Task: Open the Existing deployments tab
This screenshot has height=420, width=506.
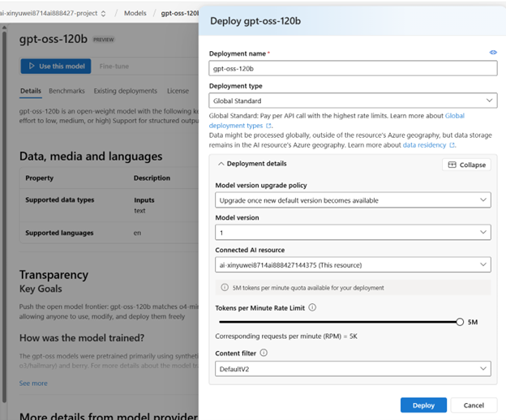Action: click(x=125, y=91)
